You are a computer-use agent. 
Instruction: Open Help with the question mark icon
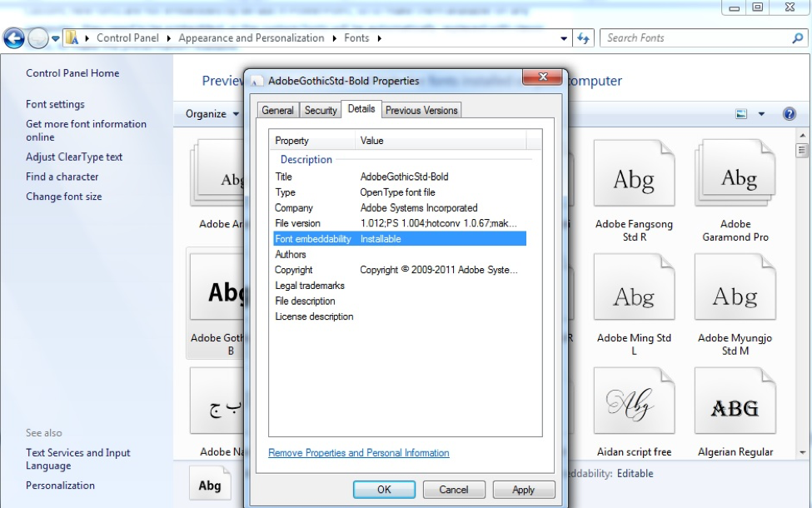point(790,114)
